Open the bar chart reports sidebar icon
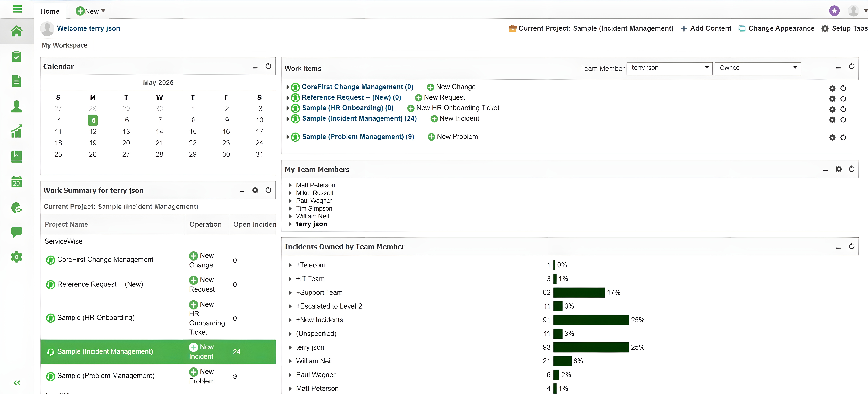The width and height of the screenshot is (868, 394). 17,131
